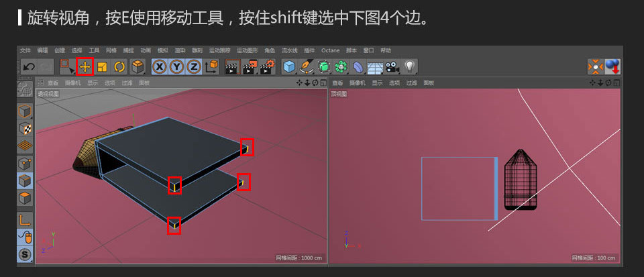Image resolution: width=644 pixels, height=277 pixels.
Task: Open the recent tools cube flyout
Action: tap(137, 67)
